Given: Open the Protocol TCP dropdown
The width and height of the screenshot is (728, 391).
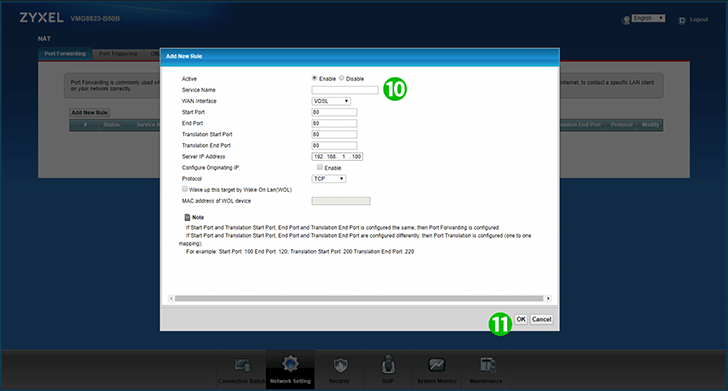Looking at the screenshot, I should point(328,179).
